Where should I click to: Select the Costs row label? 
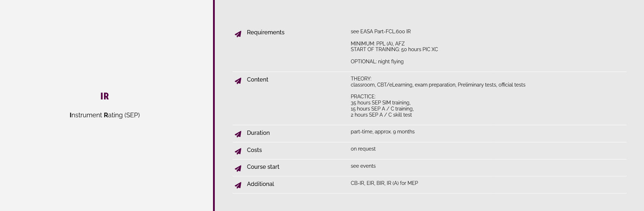tap(254, 150)
